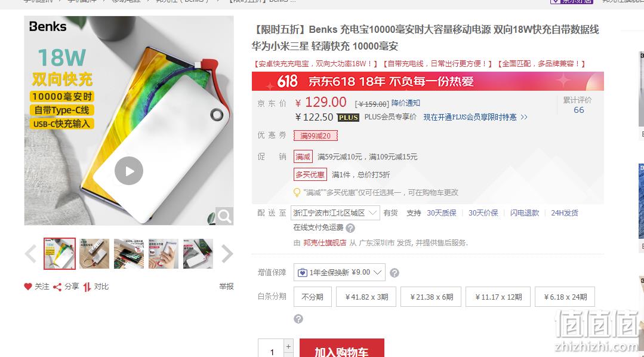Viewport: 644px width, 357px height.
Task: Show previous product thumbnails with left arrow
Action: [x=31, y=254]
